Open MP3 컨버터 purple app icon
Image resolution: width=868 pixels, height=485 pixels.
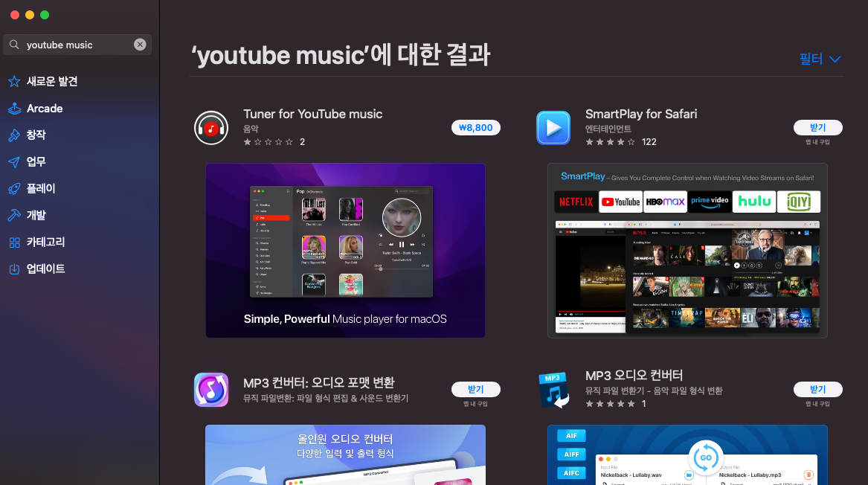(211, 390)
